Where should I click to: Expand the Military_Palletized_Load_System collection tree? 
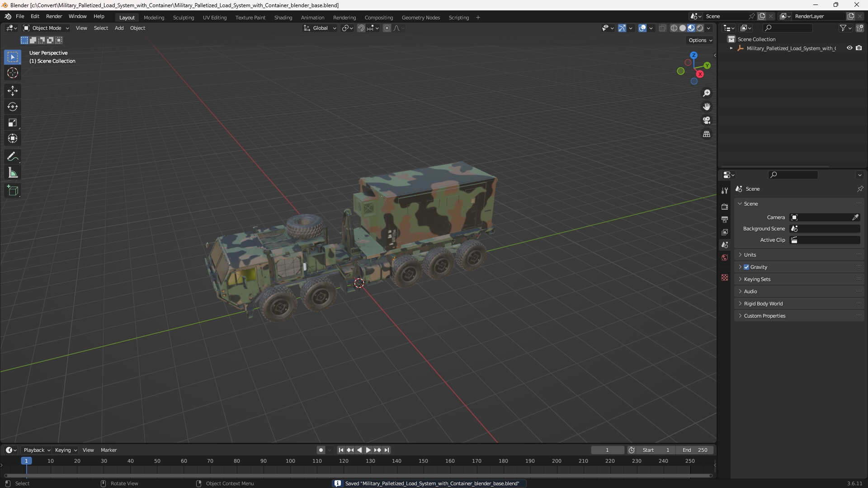coord(731,48)
